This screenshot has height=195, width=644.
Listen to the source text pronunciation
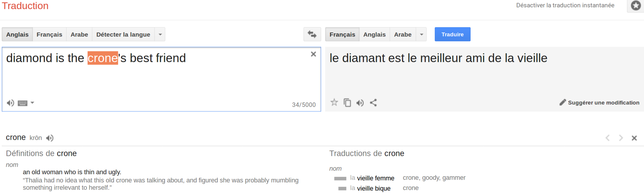(10, 103)
